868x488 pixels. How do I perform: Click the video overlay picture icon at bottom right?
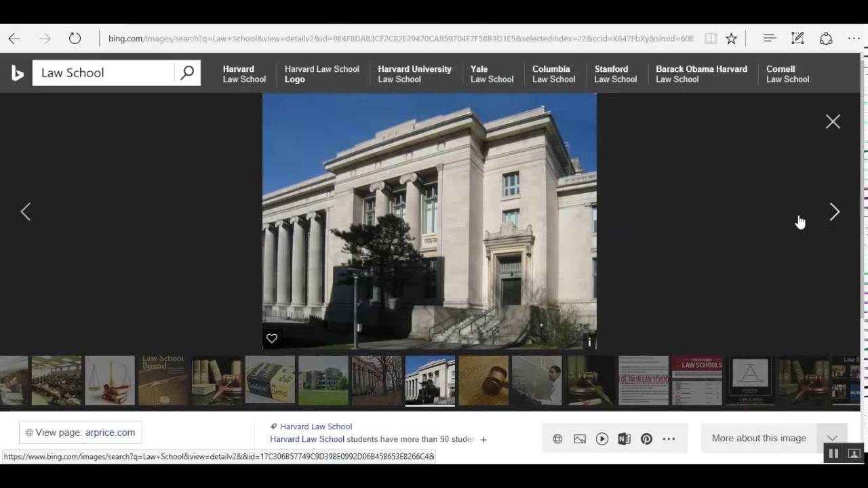tap(854, 453)
